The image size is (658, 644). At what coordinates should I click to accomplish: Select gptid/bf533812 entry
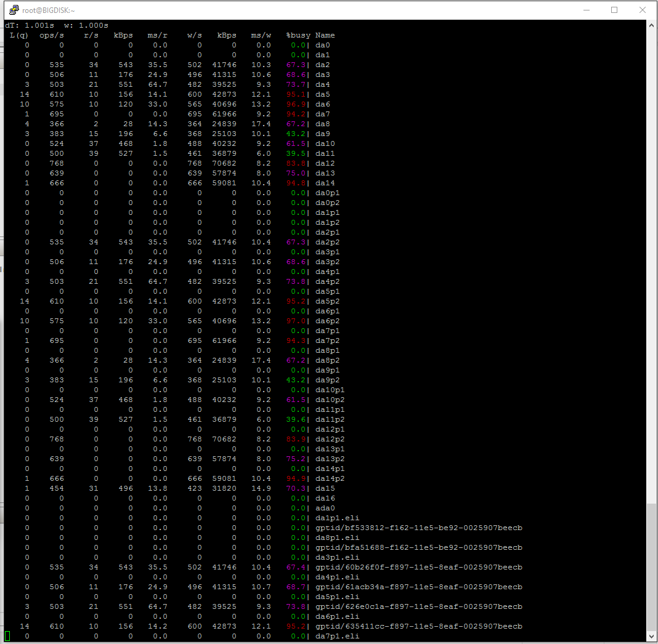pyautogui.click(x=419, y=528)
